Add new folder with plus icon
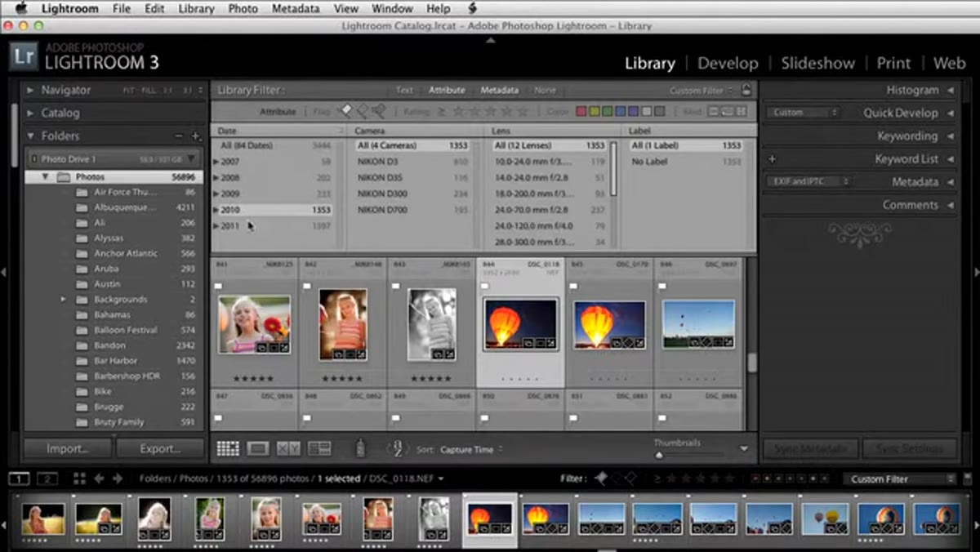Screen dimensions: 980x552 tap(195, 136)
